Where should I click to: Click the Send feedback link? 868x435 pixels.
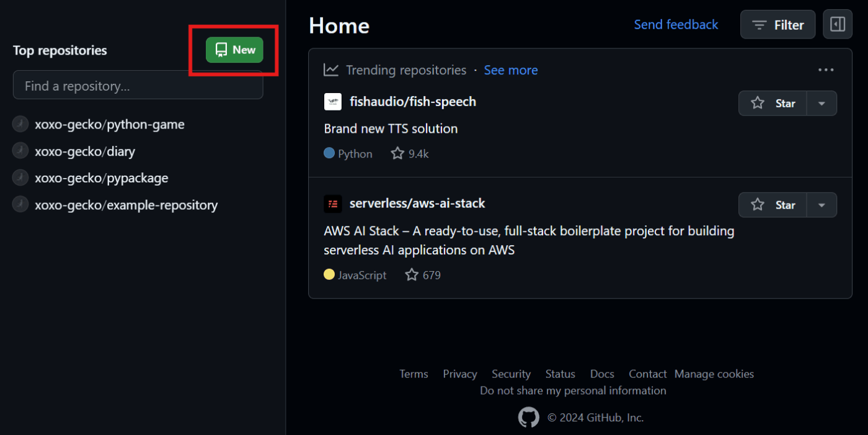pyautogui.click(x=676, y=25)
